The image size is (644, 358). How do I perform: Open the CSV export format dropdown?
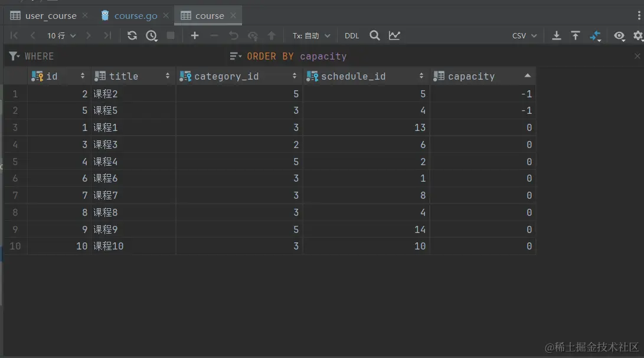pyautogui.click(x=525, y=36)
